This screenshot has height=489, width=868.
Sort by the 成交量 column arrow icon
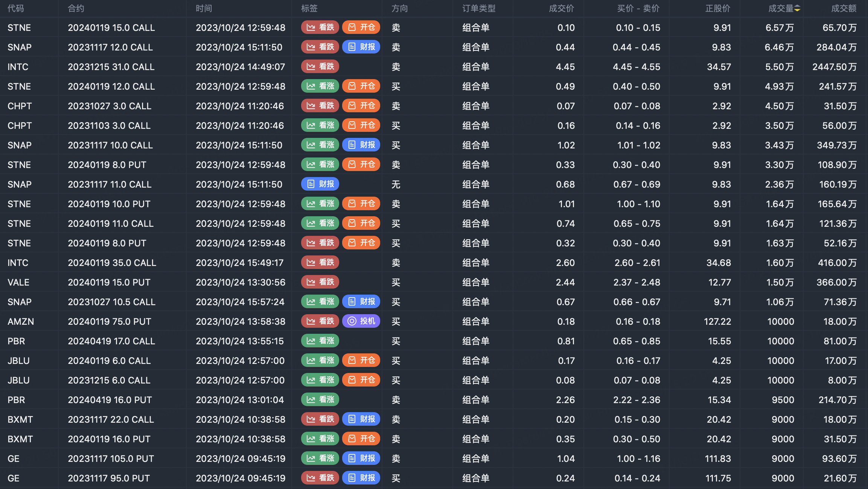pyautogui.click(x=797, y=8)
